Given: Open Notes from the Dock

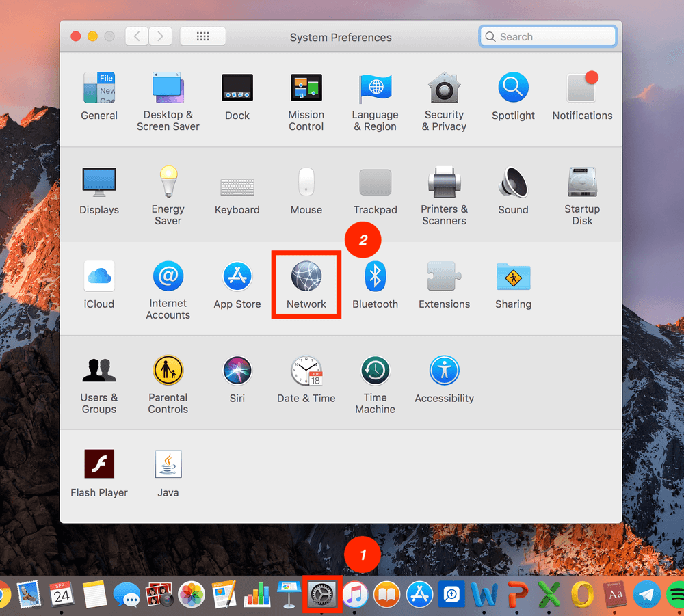Looking at the screenshot, I should [94, 594].
